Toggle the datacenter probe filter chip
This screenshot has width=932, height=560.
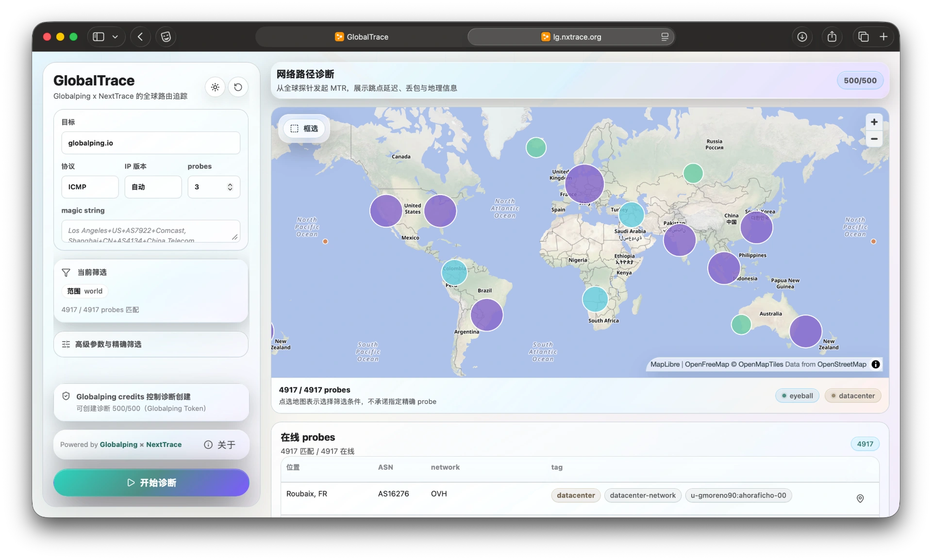[x=853, y=396]
